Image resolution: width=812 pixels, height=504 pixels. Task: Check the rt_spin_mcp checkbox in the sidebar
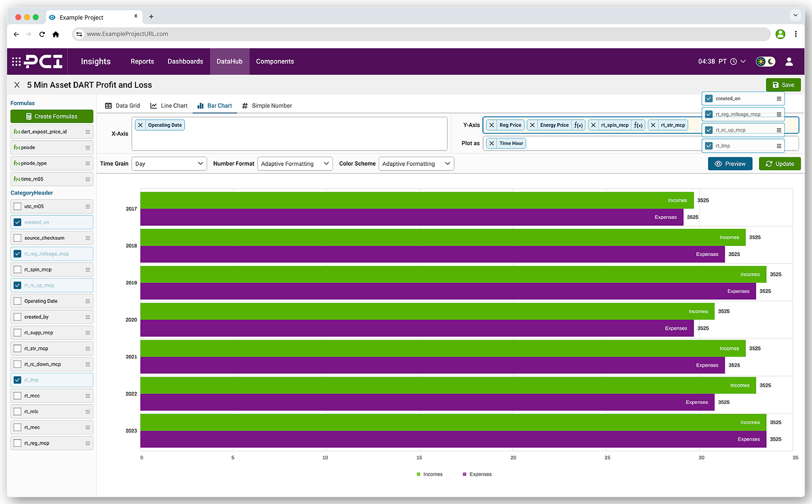[17, 269]
